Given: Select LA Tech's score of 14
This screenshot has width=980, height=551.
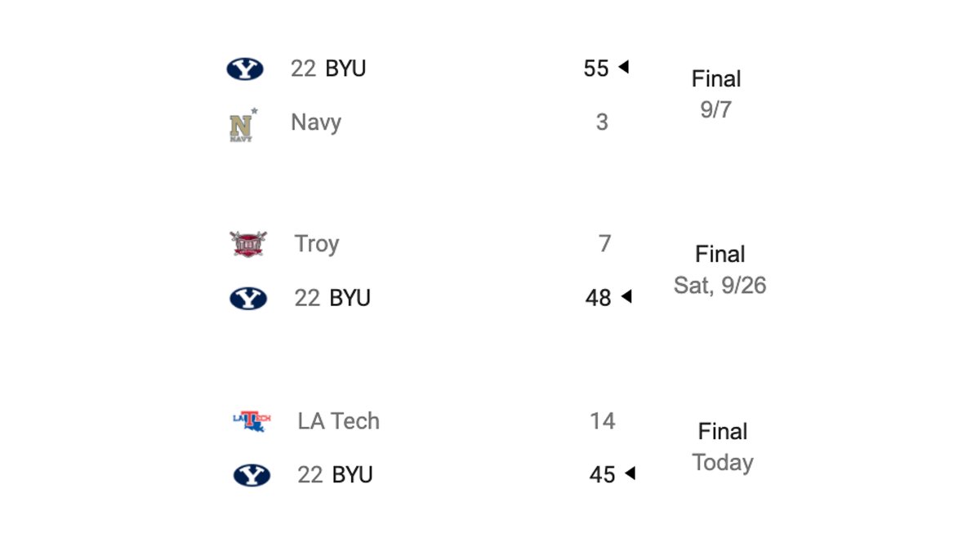Looking at the screenshot, I should point(603,421).
